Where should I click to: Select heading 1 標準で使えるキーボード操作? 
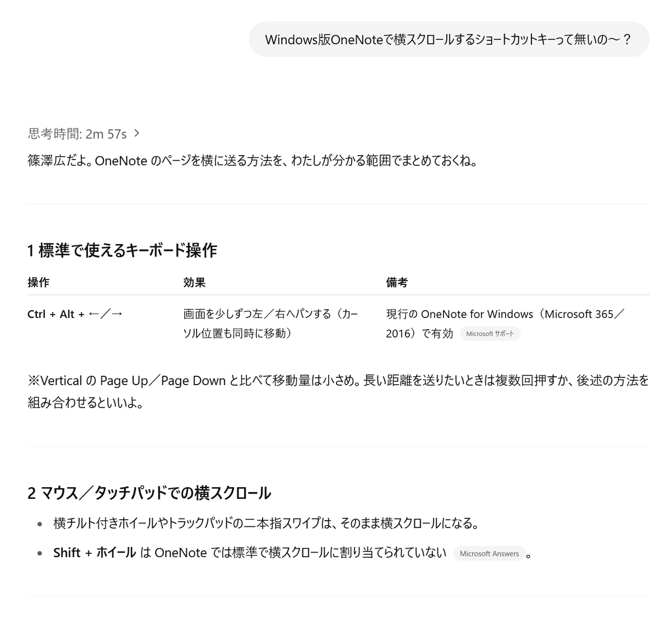(x=122, y=250)
